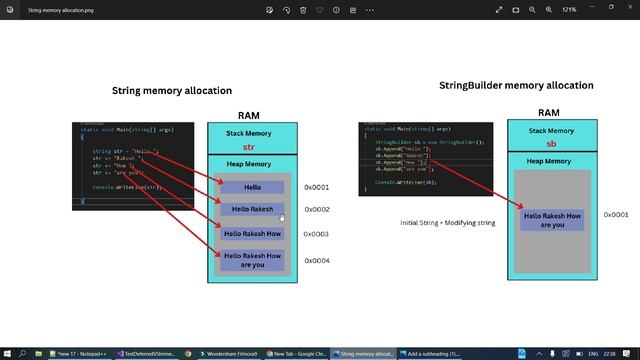Click the Hello heap block
640x360 pixels.
pos(252,187)
